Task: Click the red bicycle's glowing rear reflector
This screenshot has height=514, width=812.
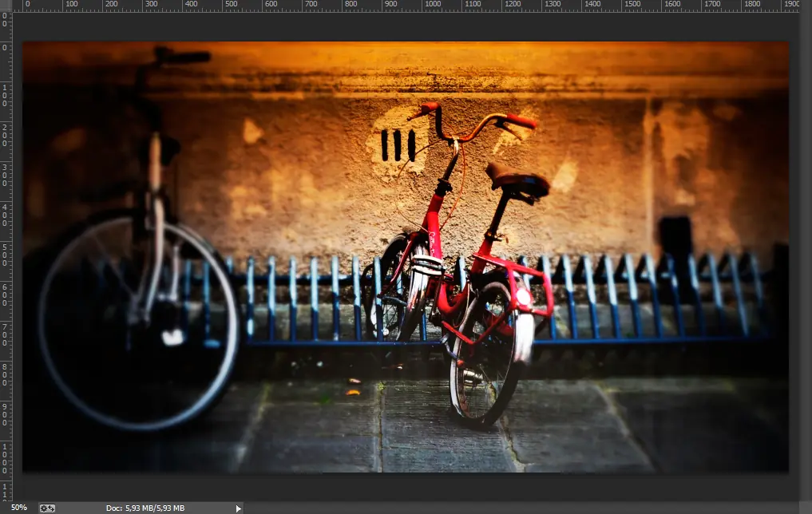Action: point(523,298)
